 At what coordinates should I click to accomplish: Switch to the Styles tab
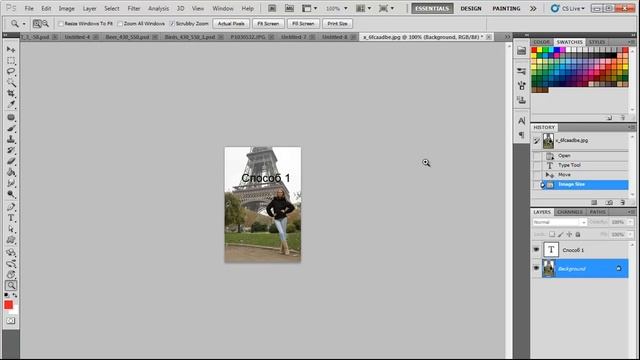[597, 42]
